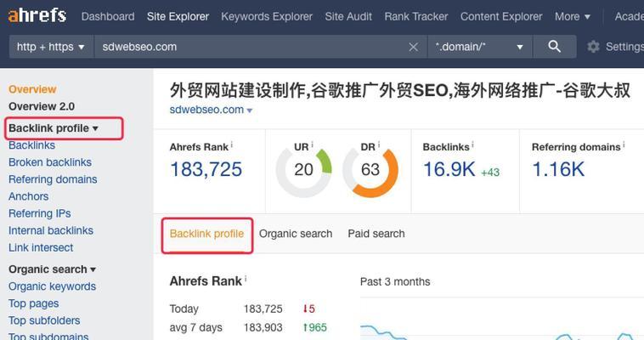Open the Top subfolders report
Screen dimensions: 644x340
44,320
